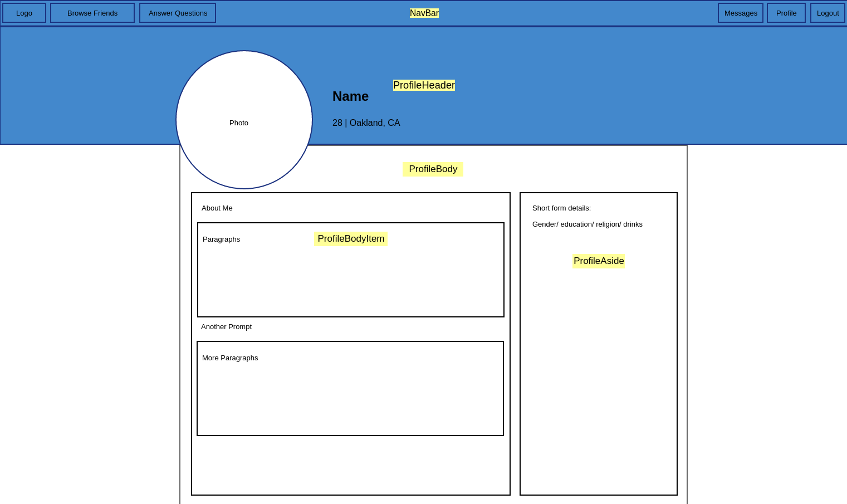The height and width of the screenshot is (504, 847).
Task: Click inside the Paragraphs text box
Action: (351, 270)
